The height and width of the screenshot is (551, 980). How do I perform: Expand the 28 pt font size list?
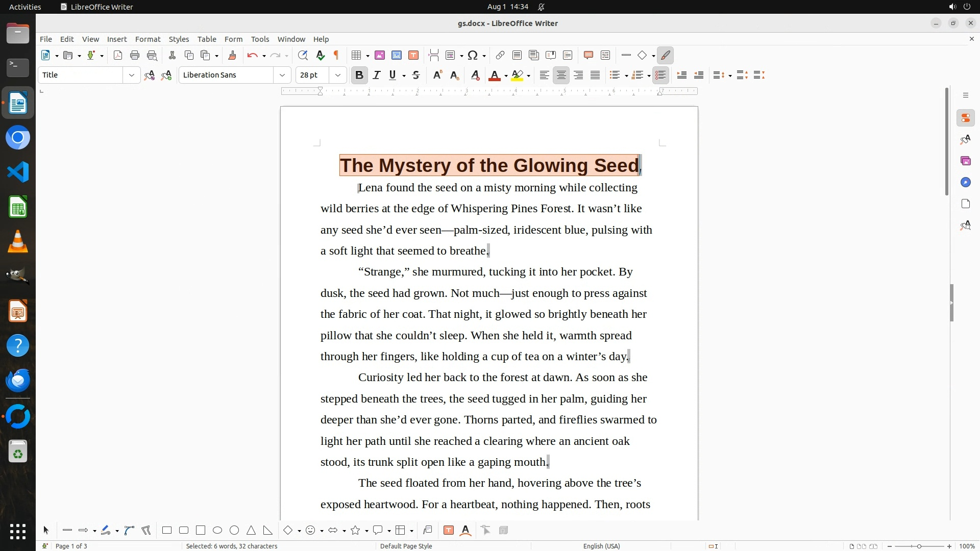pyautogui.click(x=337, y=76)
